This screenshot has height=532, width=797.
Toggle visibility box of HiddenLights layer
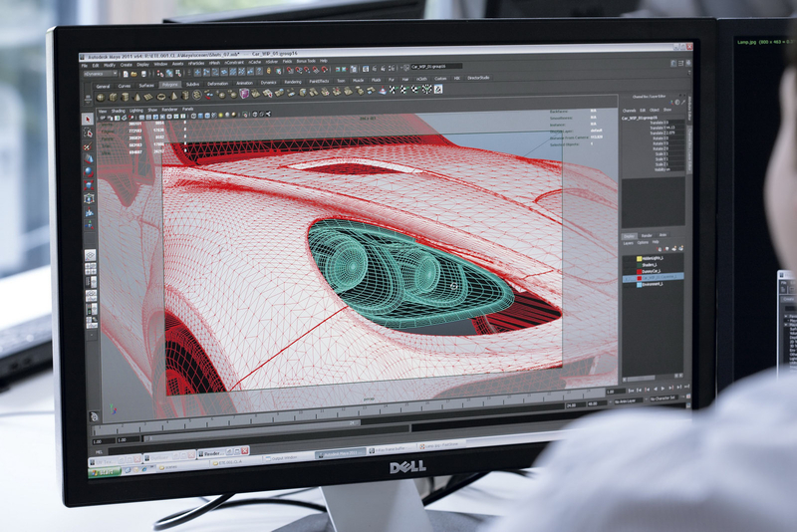click(626, 257)
